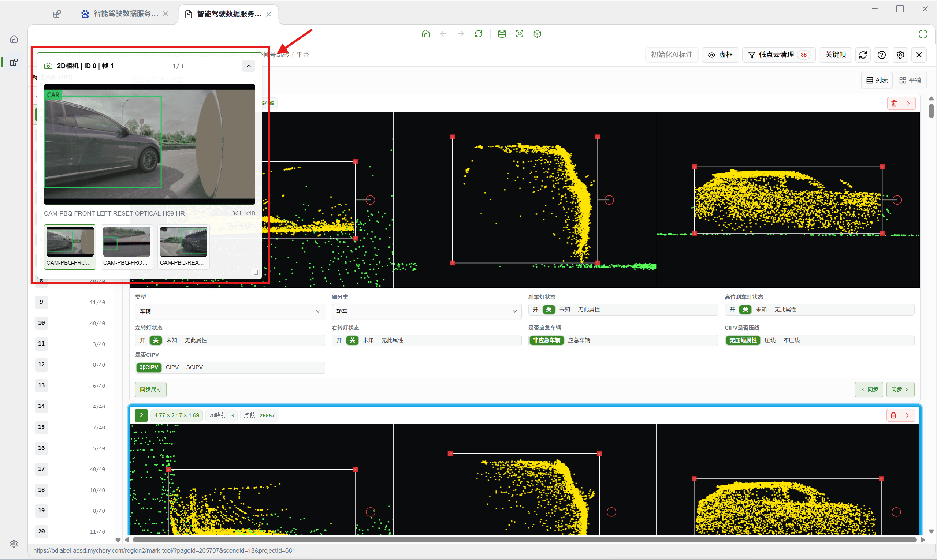Click the green reload page icon
937x560 pixels.
coord(479,34)
